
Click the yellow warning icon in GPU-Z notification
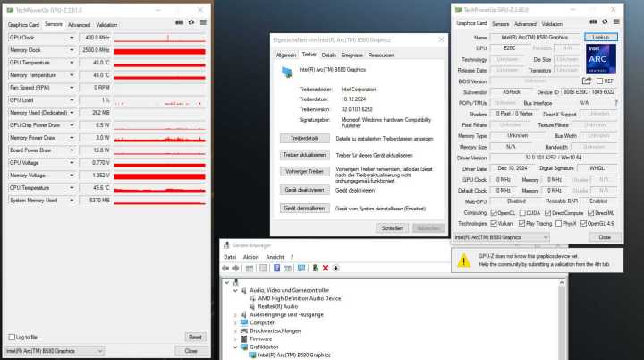click(x=463, y=261)
